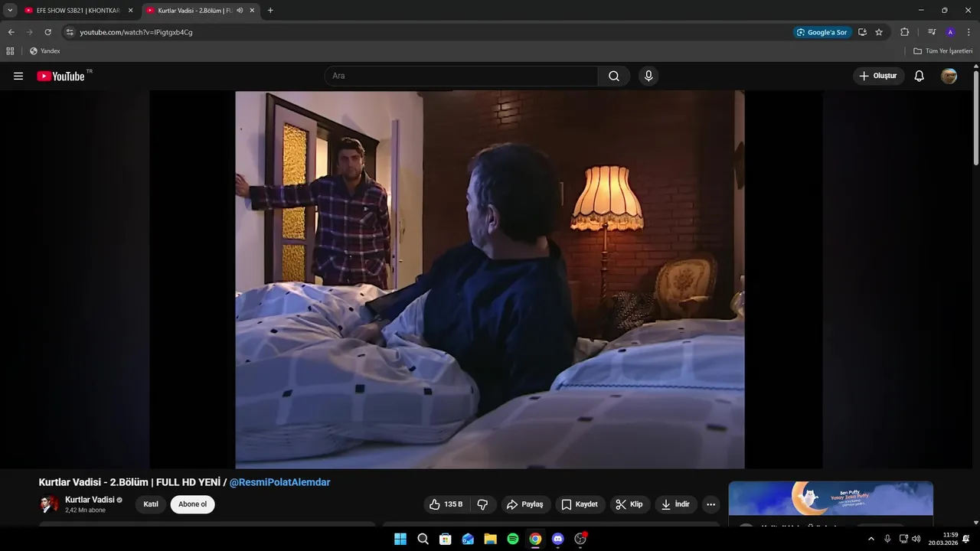Close the EFE SHOW browser tab
The width and height of the screenshot is (980, 551).
click(x=130, y=11)
